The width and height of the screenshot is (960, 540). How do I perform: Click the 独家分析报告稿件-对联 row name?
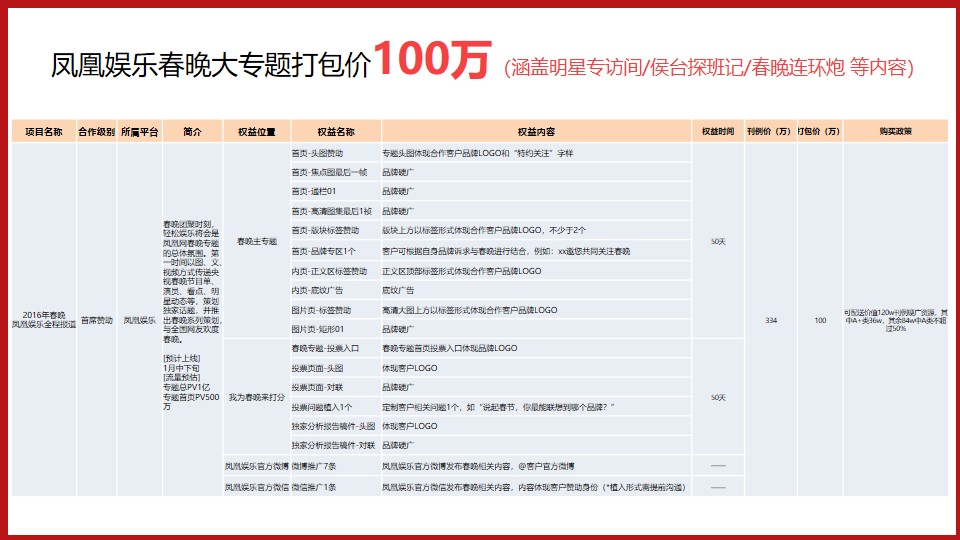333,445
